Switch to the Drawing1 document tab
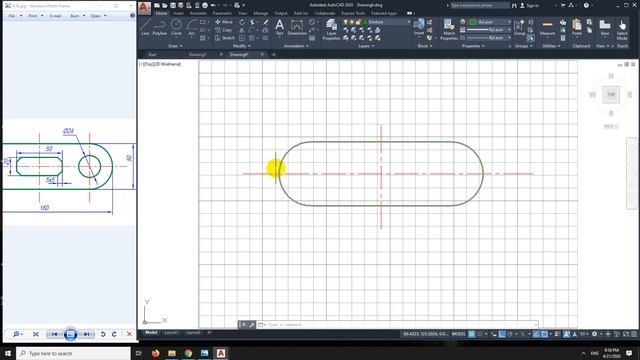 (198, 54)
